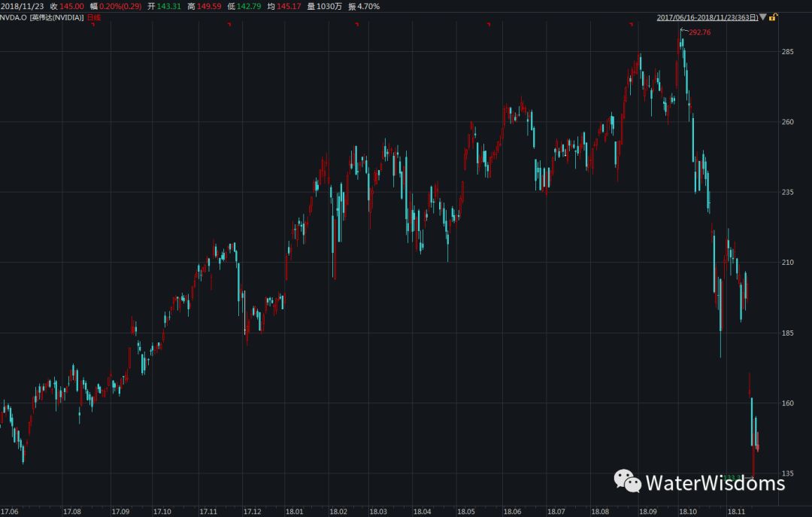
Task: Click the 18.06 date axis label
Action: coord(512,512)
